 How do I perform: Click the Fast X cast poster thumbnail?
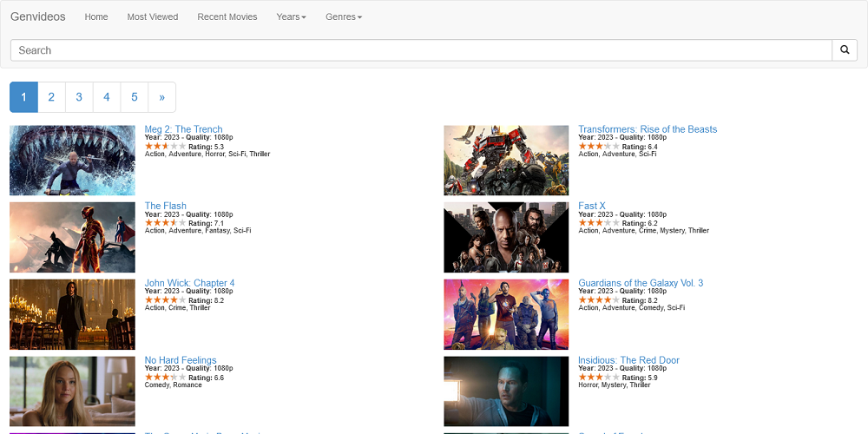(506, 238)
